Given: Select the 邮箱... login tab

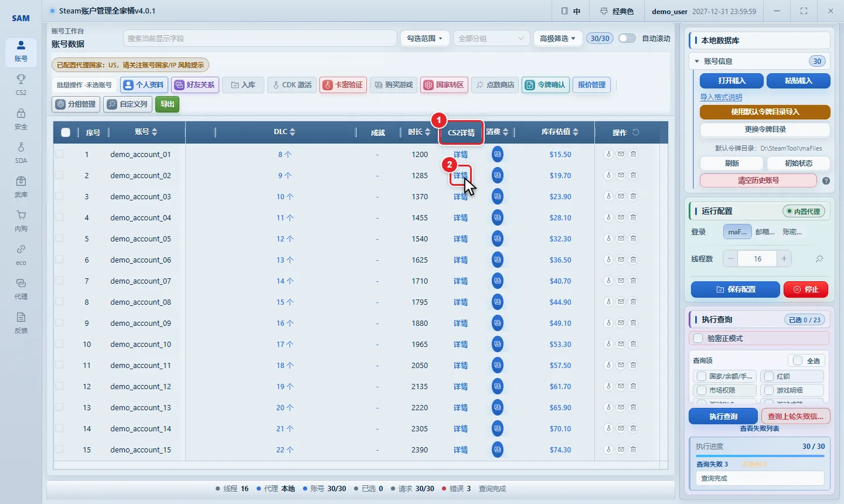Looking at the screenshot, I should pos(765,232).
